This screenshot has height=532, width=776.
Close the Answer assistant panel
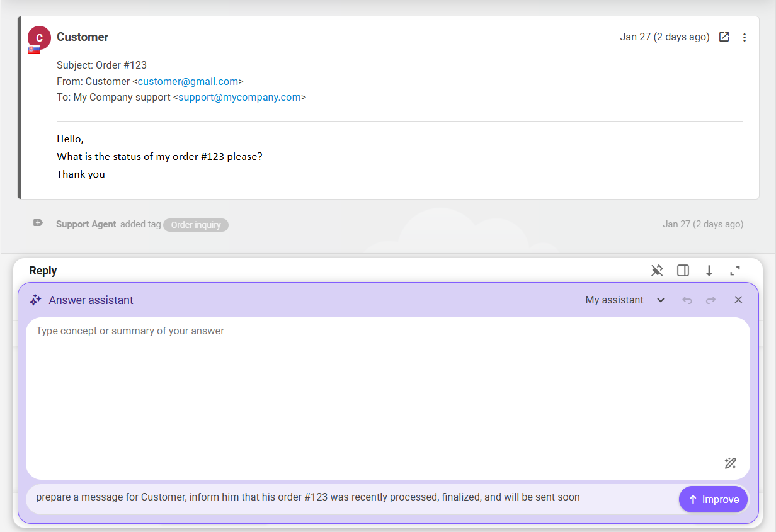click(x=738, y=300)
